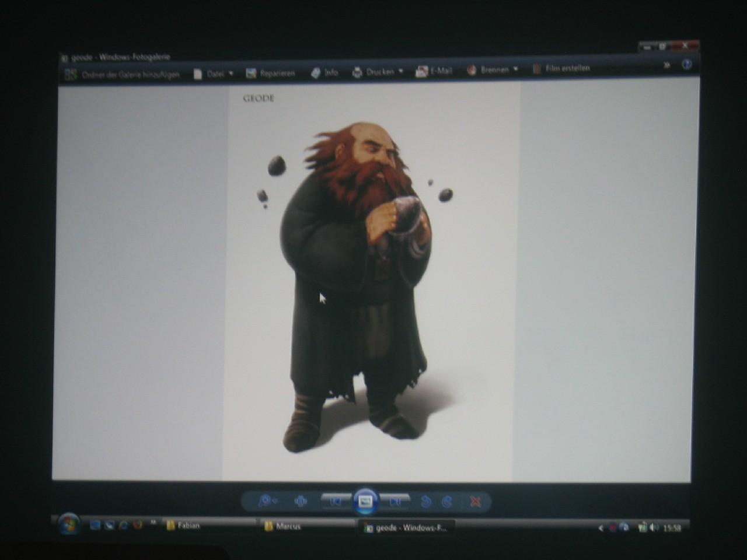The width and height of the screenshot is (747, 560).
Task: Click the 'geode - Windows-F...' taskbar button
Action: point(407,528)
